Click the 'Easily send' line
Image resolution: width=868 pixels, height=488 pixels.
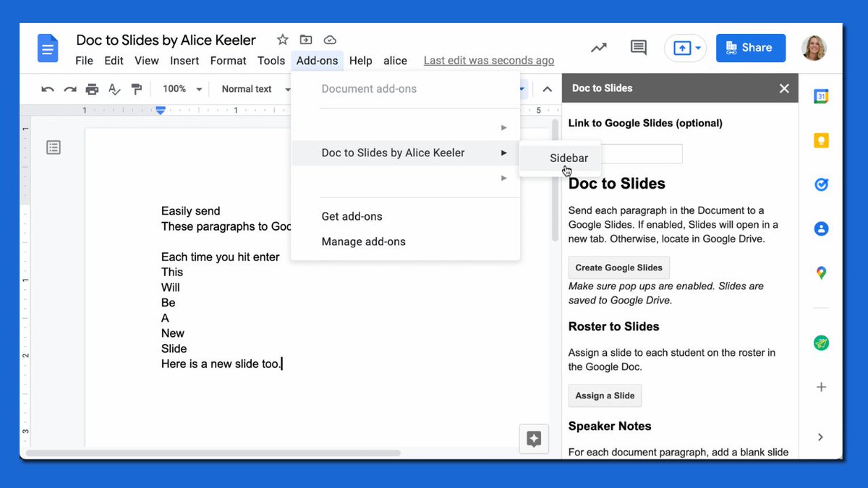[190, 211]
